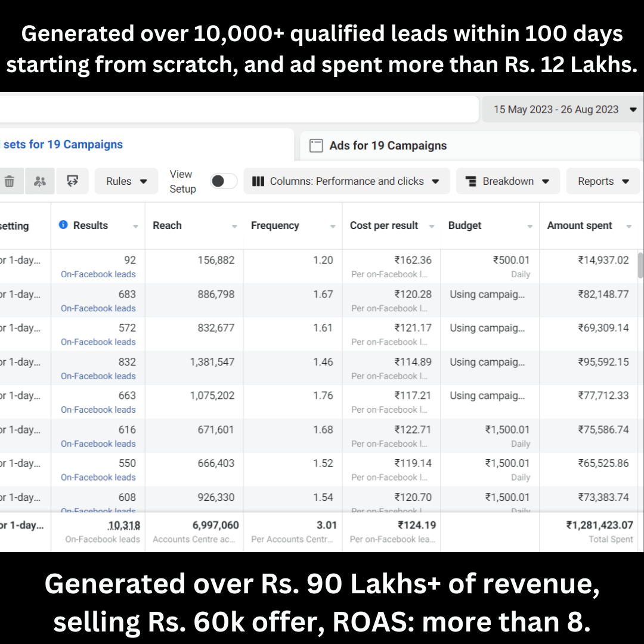Click the audience people icon in toolbar

coord(40,181)
